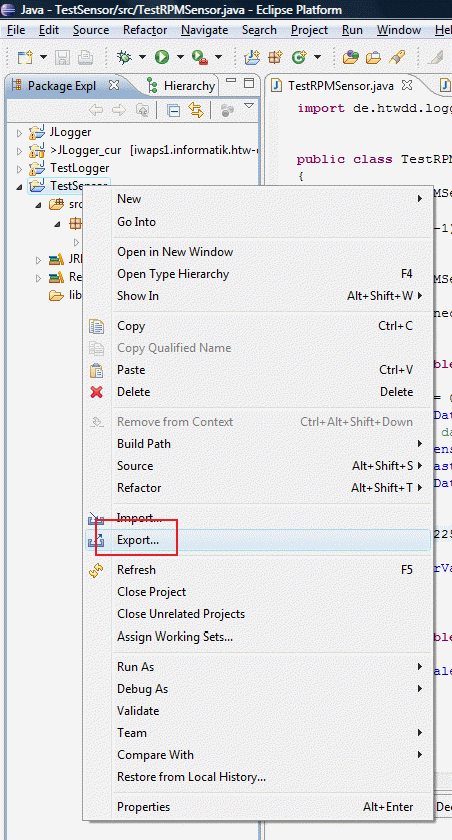The width and height of the screenshot is (452, 840).
Task: Minimize the Package Explorer view
Action: 231,81
